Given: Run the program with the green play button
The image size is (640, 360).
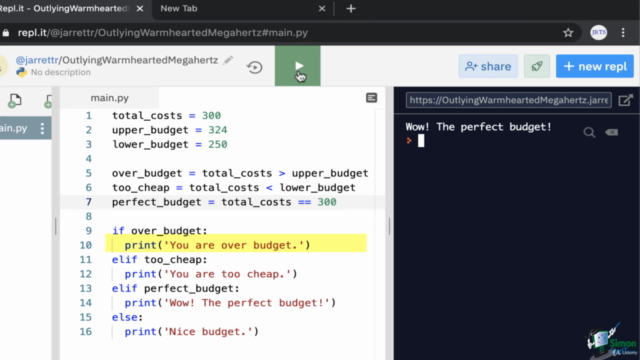Looking at the screenshot, I should pyautogui.click(x=298, y=66).
